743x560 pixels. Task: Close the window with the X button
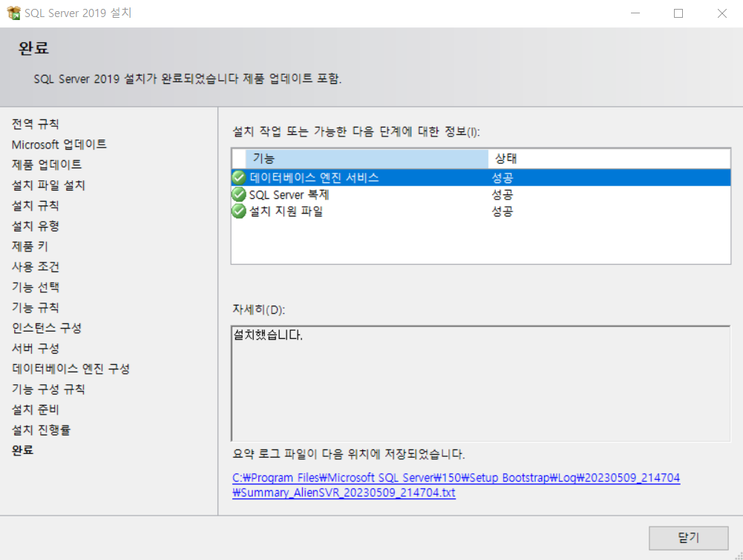[x=721, y=13]
